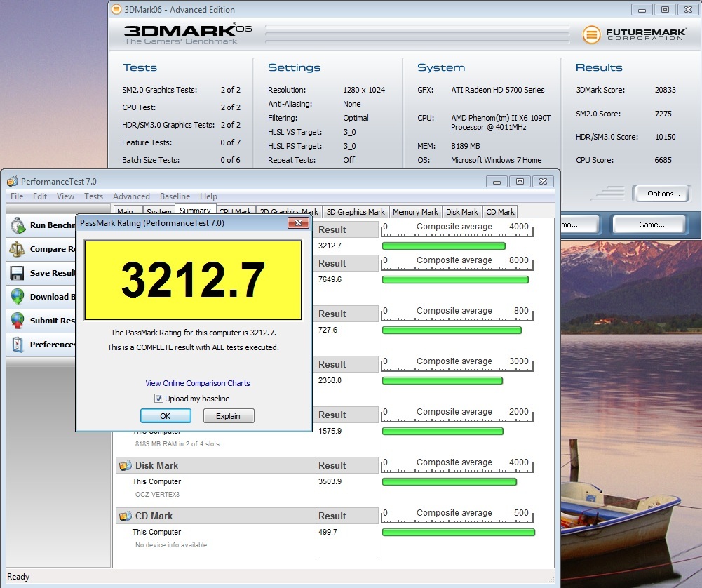
Task: Click the Compare Results scales icon
Action: click(x=17, y=249)
